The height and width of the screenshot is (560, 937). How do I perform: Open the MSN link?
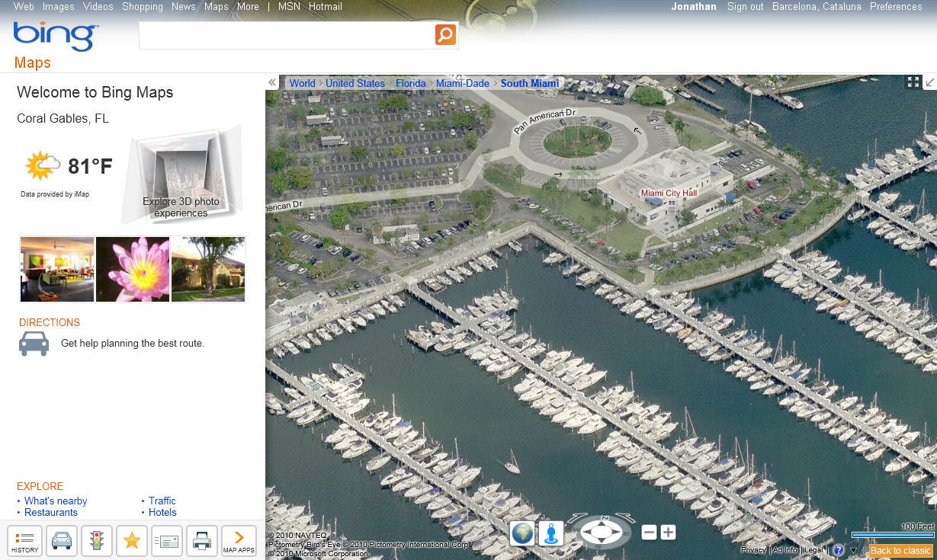pyautogui.click(x=289, y=6)
